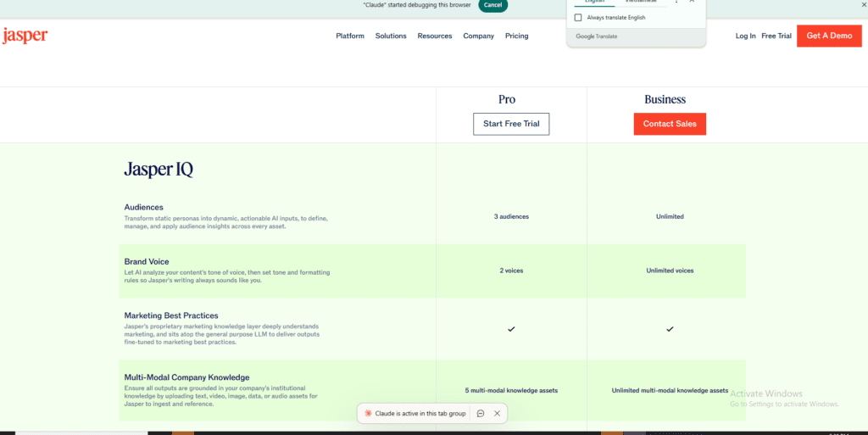This screenshot has width=868, height=435.
Task: Click the Jasper IQ section heading
Action: [159, 170]
